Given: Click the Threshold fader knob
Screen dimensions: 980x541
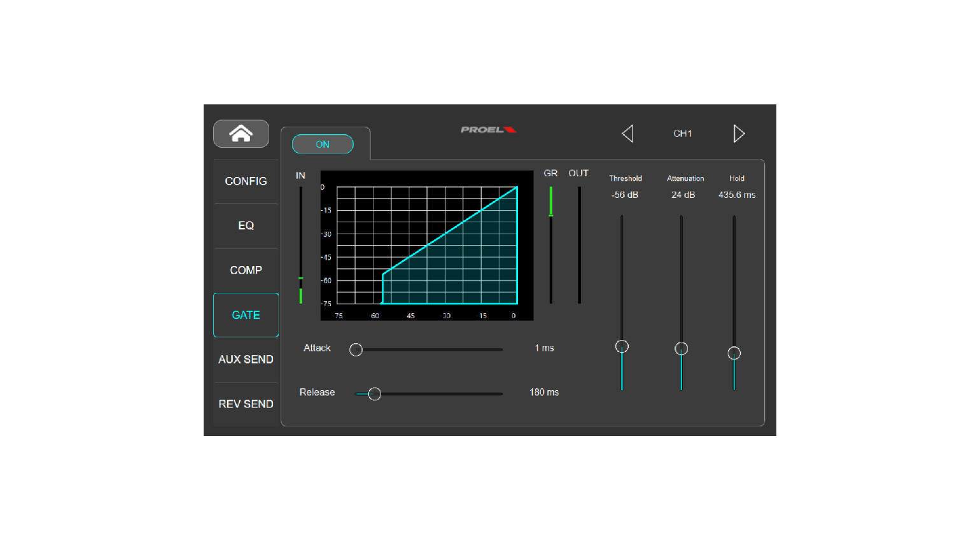Looking at the screenshot, I should (622, 346).
